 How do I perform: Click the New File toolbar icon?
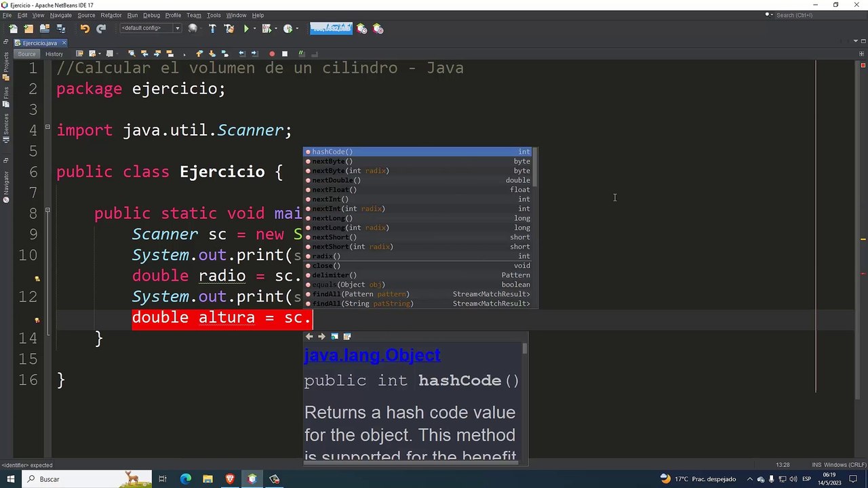[x=13, y=28]
